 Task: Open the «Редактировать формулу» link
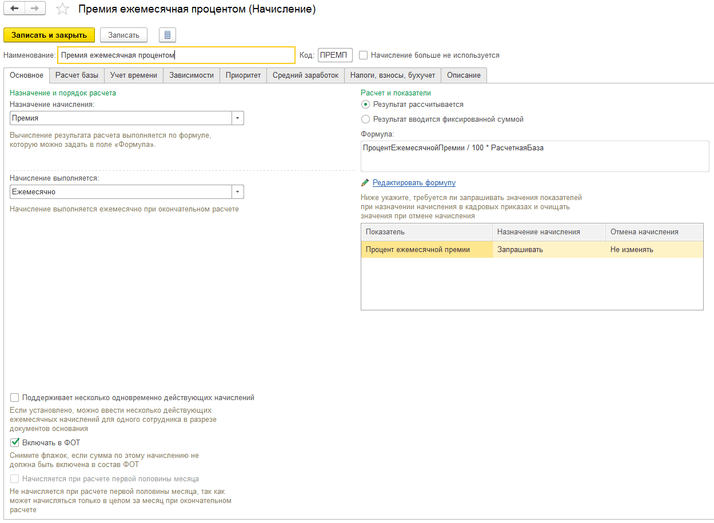click(414, 183)
